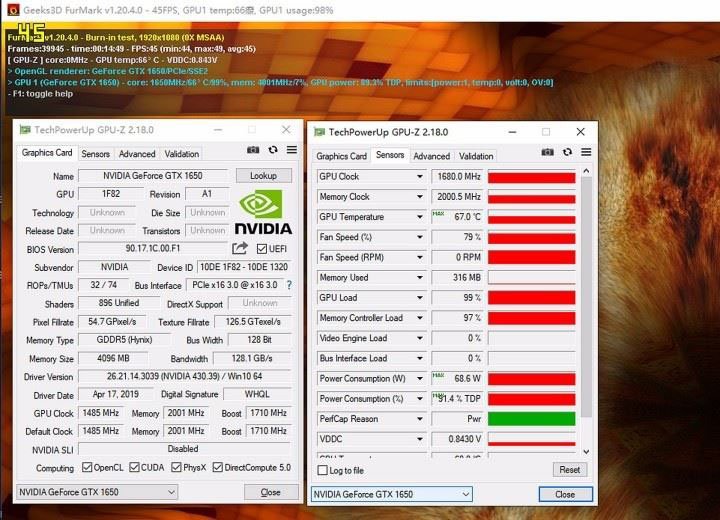Click Close button in left GPU-Z window
The image size is (720, 520).
tap(271, 492)
